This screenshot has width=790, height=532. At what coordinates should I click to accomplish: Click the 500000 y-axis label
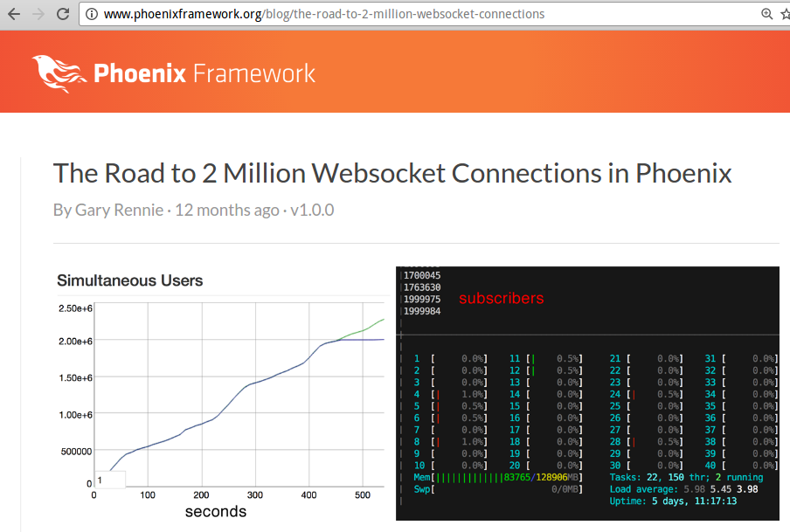(77, 452)
